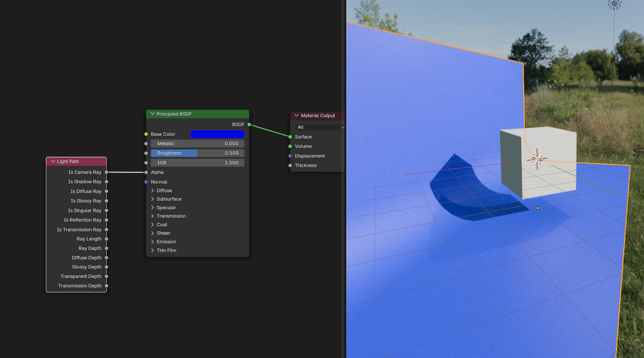Viewport: 644px width, 358px height.
Task: Click the yellow Base Color input socket
Action: (x=146, y=134)
